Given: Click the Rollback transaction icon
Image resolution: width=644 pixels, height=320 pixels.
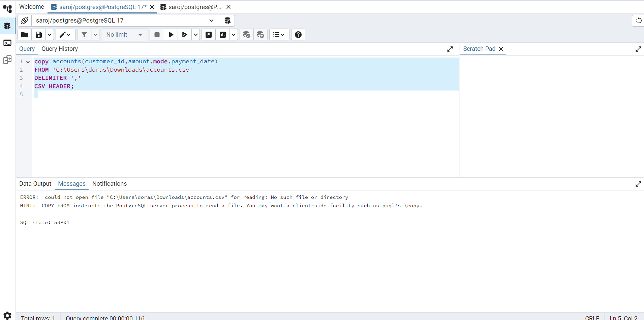Looking at the screenshot, I should pyautogui.click(x=260, y=35).
